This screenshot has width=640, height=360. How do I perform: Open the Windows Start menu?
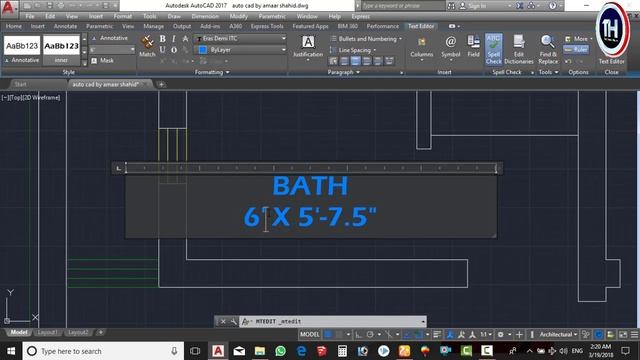pos(11,351)
